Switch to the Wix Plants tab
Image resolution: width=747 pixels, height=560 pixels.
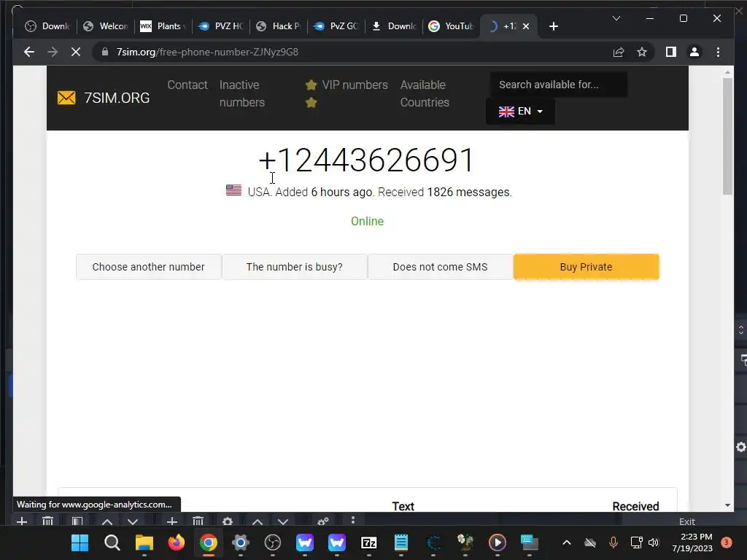[x=163, y=26]
